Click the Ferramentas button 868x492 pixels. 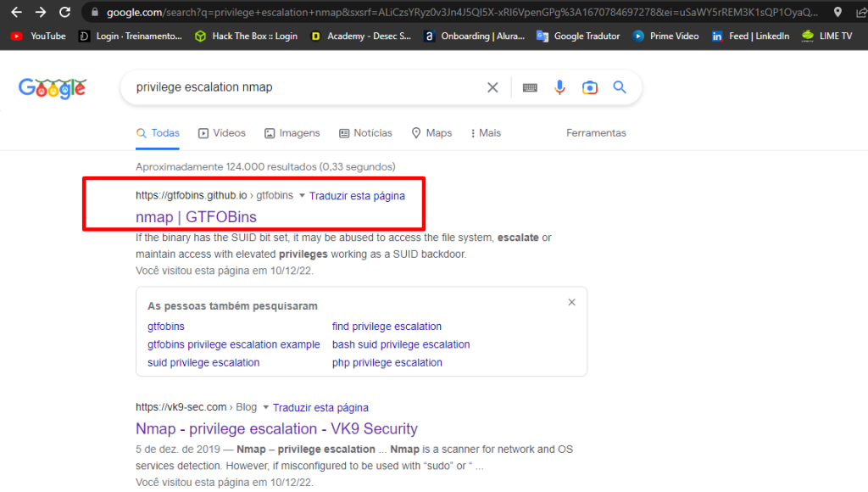[596, 133]
